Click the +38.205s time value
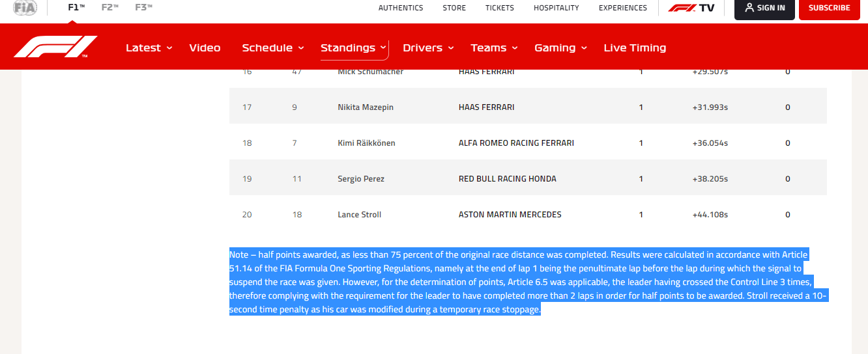 (x=710, y=179)
